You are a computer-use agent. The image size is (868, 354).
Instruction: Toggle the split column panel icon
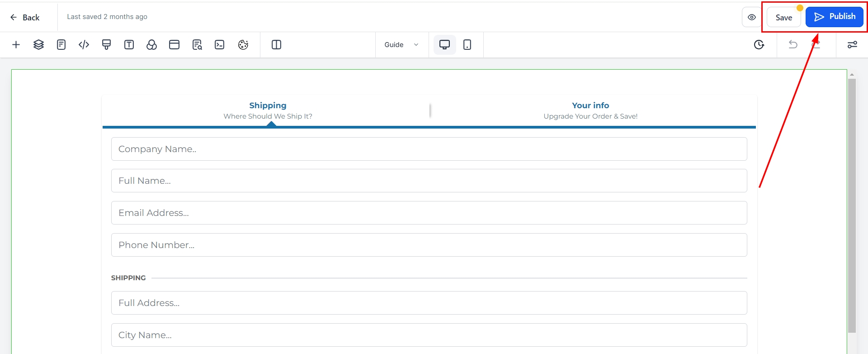click(x=276, y=45)
